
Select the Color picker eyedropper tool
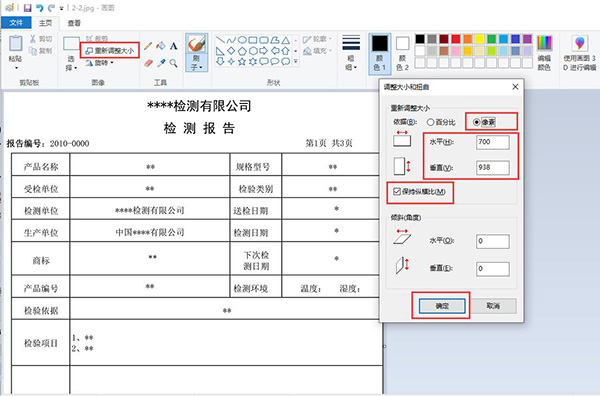pos(161,63)
